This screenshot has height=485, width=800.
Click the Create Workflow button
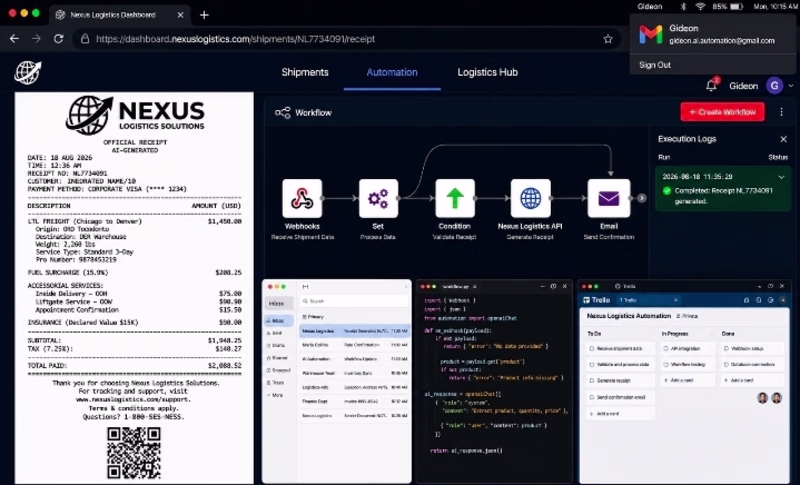(x=722, y=112)
